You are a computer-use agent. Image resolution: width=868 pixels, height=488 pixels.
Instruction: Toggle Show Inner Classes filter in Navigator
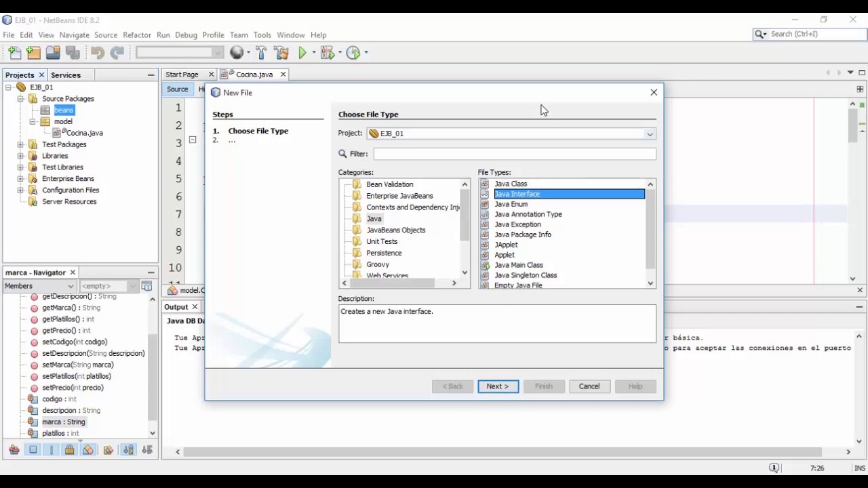(x=87, y=450)
